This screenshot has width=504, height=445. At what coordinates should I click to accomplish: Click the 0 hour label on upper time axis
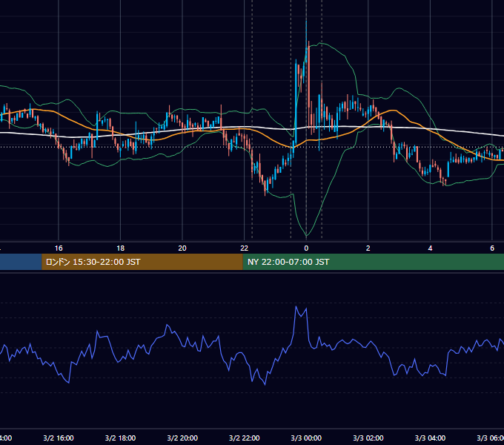306,248
